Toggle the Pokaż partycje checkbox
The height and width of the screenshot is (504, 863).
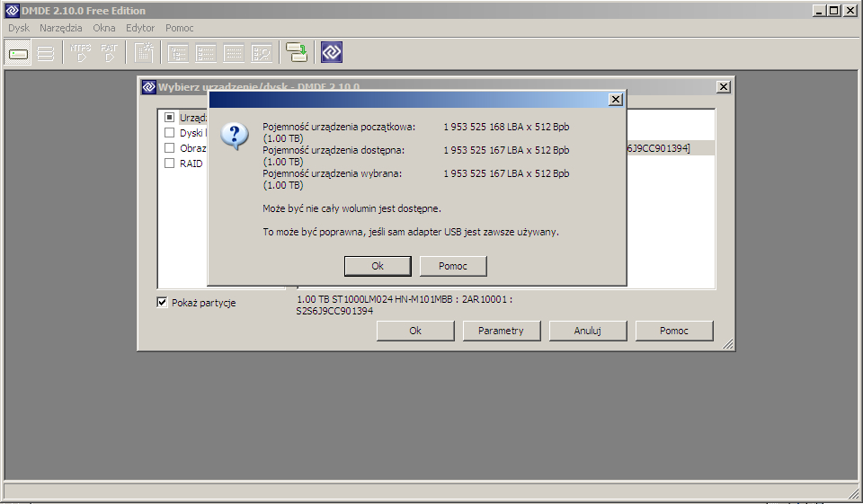(x=162, y=302)
